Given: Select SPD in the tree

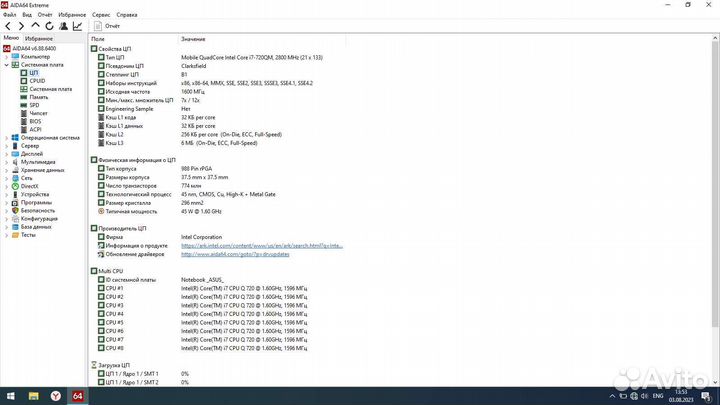Looking at the screenshot, I should [x=34, y=105].
